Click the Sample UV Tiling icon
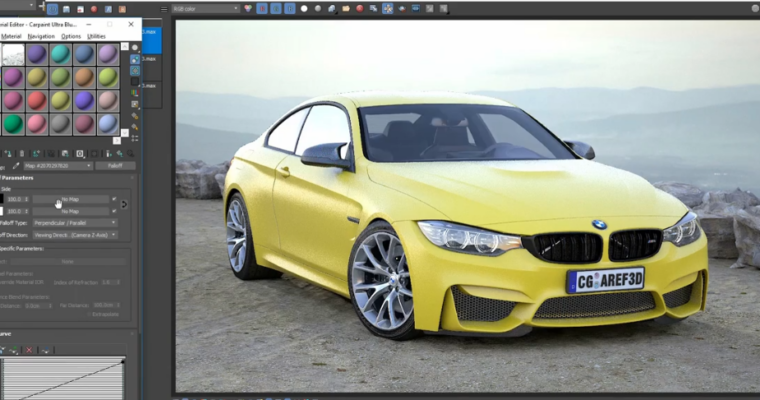Screen dimensions: 760x400 click(x=135, y=82)
